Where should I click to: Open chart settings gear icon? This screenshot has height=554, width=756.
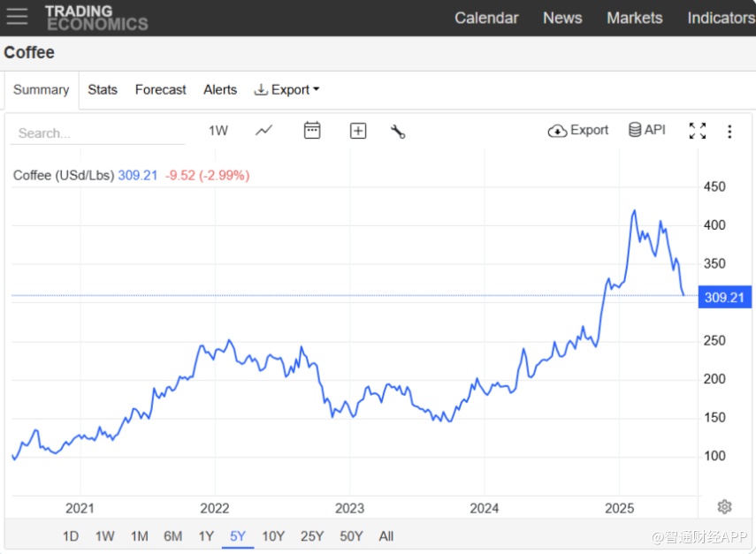(724, 506)
